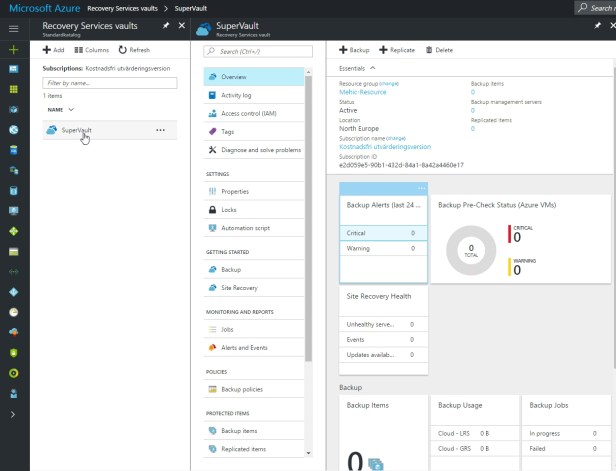Open Activity log menu item
This screenshot has width=616, height=471.
pyautogui.click(x=237, y=95)
